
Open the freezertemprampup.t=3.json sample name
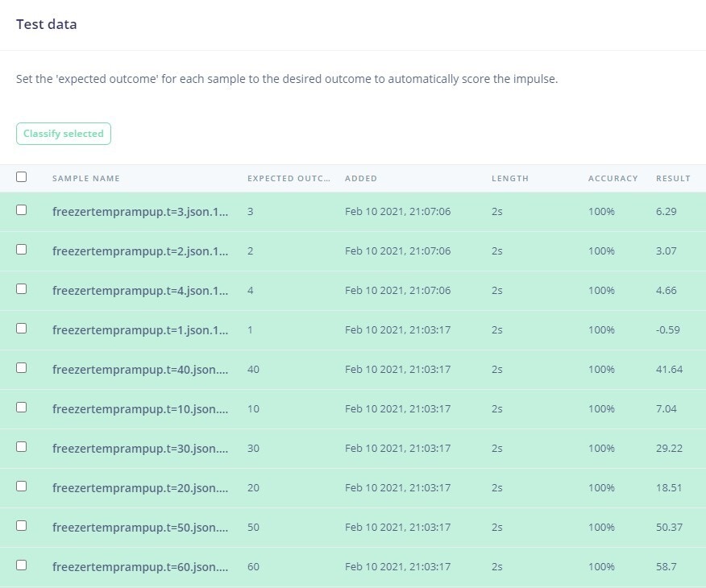tap(140, 212)
